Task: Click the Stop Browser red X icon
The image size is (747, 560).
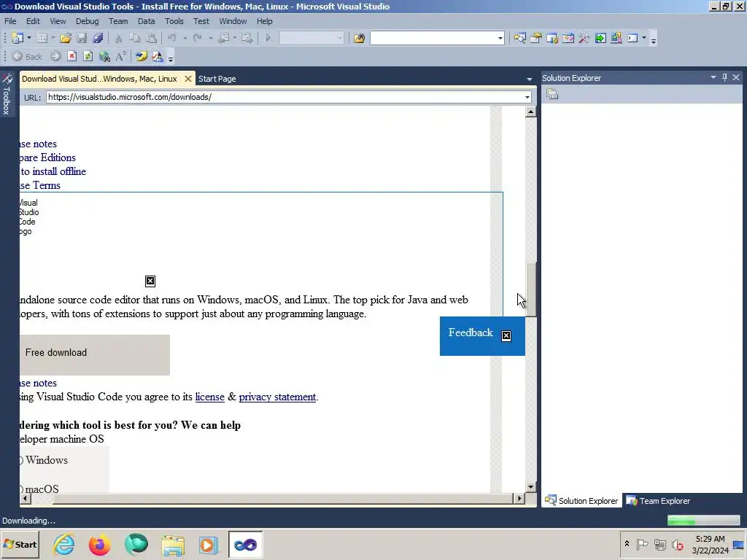Action: click(x=72, y=56)
